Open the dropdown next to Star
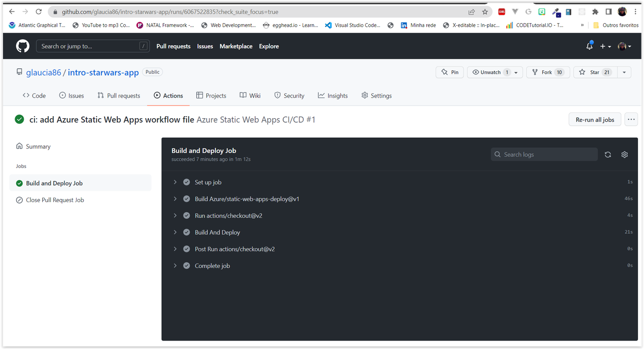Image resolution: width=644 pixels, height=349 pixels. pyautogui.click(x=624, y=72)
